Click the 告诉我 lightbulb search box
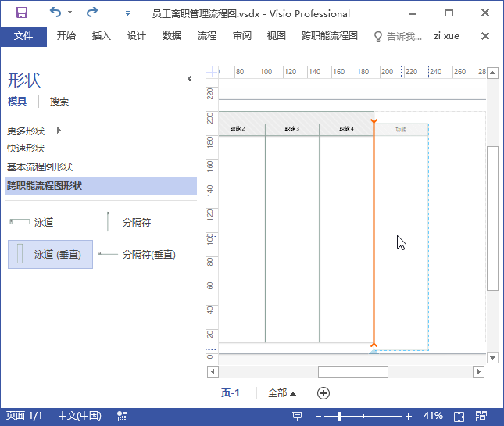The image size is (504, 426). pos(398,36)
